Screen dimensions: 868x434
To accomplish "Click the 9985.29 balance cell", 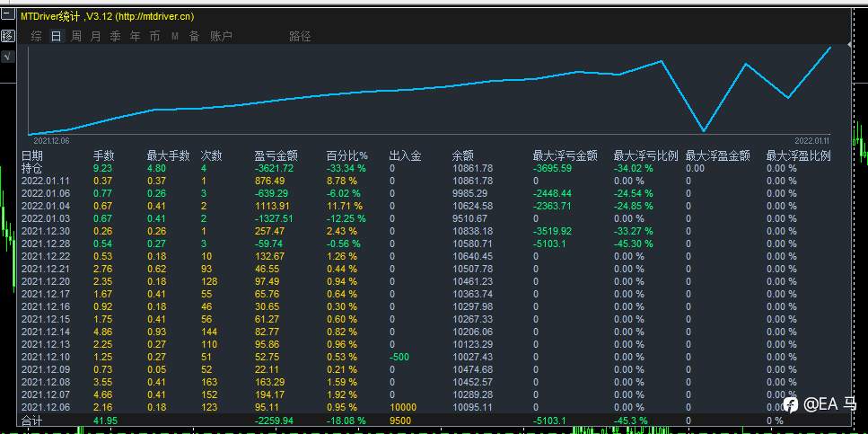I will coord(470,193).
